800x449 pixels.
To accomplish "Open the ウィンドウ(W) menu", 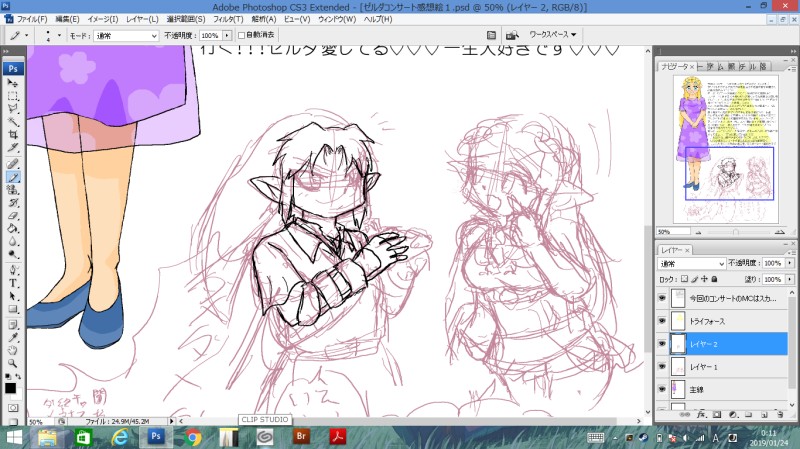I will click(337, 19).
